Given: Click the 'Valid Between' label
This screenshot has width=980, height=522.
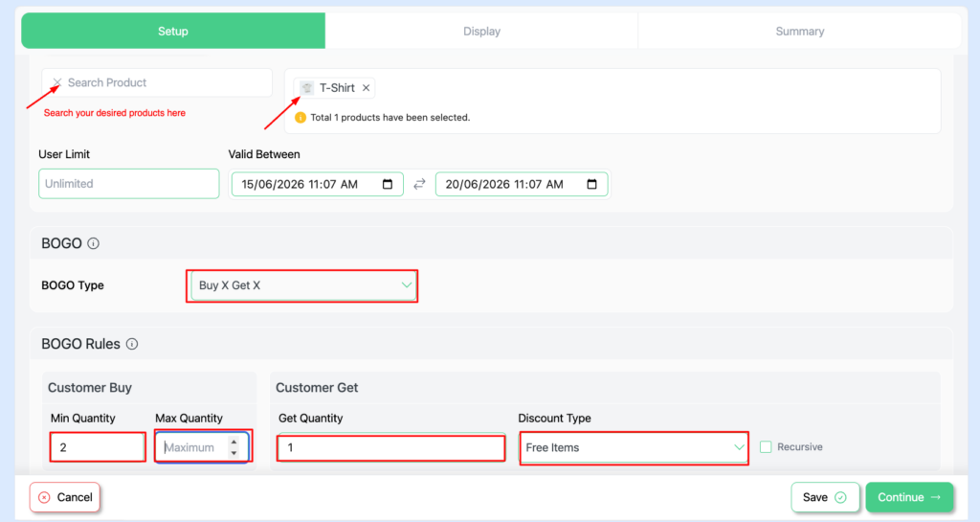Looking at the screenshot, I should [x=264, y=154].
